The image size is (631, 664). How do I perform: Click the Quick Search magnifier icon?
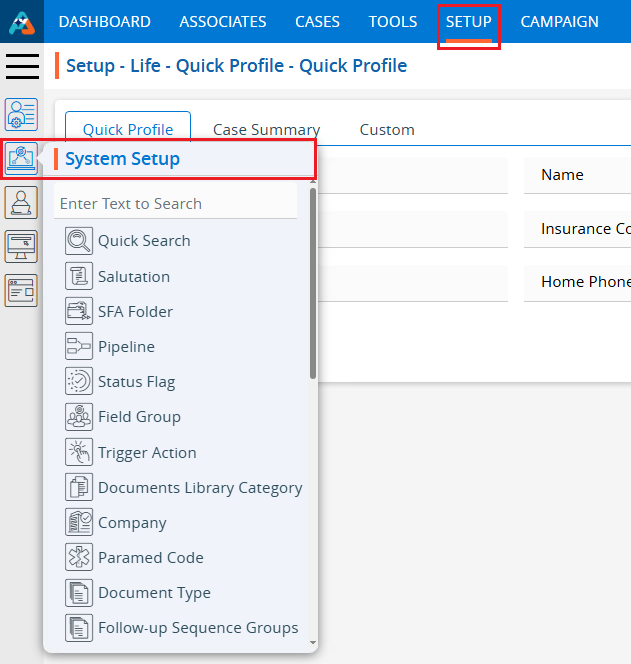79,241
